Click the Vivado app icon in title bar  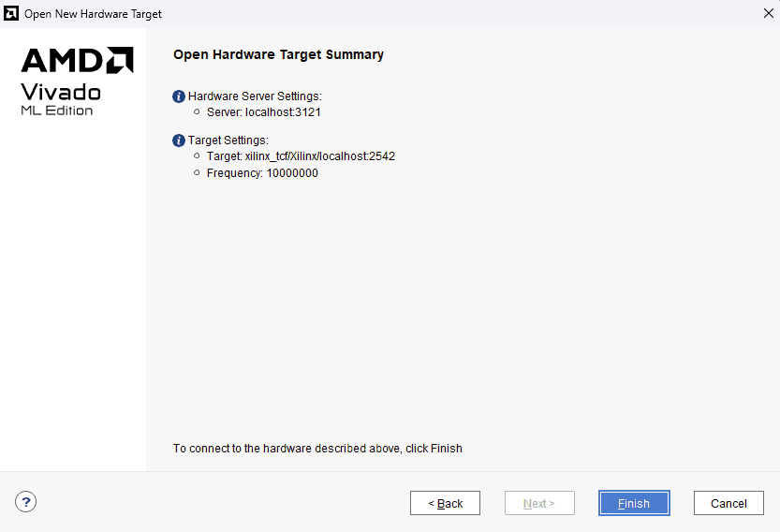[12, 14]
